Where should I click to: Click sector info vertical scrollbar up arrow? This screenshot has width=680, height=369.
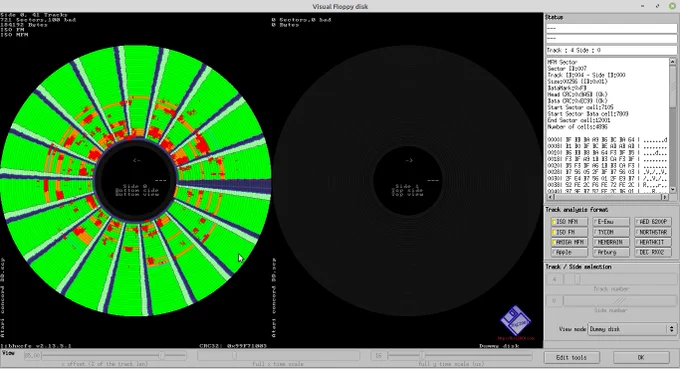pyautogui.click(x=673, y=62)
